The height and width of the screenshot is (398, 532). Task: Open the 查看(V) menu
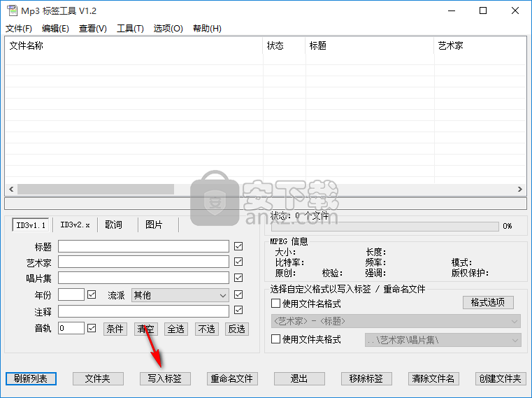pyautogui.click(x=92, y=29)
